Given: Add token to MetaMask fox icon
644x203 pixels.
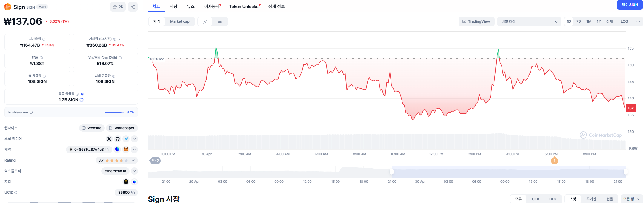Looking at the screenshot, I should pyautogui.click(x=126, y=149).
